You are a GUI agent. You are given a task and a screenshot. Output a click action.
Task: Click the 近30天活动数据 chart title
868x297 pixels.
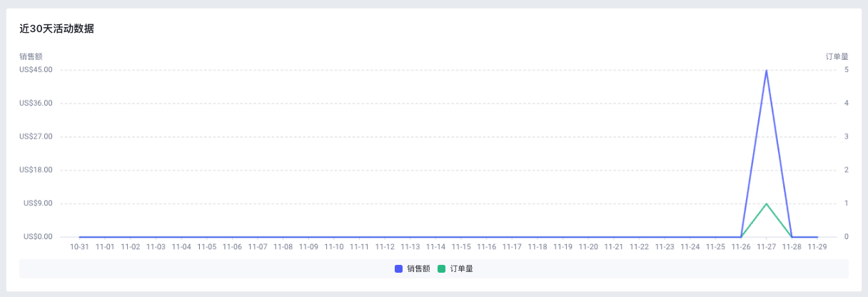tap(57, 29)
